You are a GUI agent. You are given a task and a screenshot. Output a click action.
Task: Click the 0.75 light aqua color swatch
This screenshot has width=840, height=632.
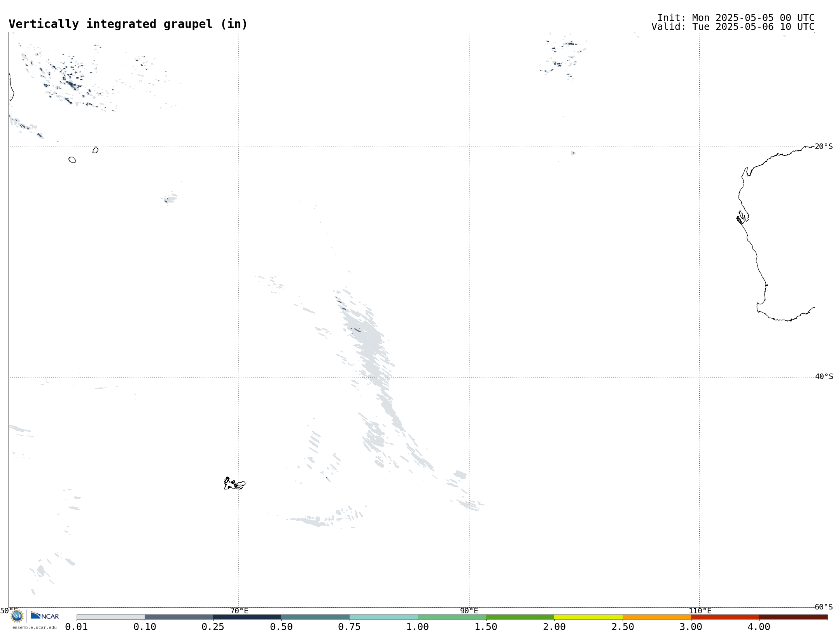pyautogui.click(x=384, y=617)
